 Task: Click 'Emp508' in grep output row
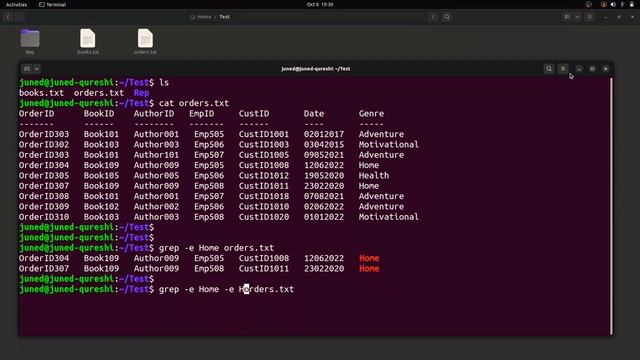coord(209,269)
